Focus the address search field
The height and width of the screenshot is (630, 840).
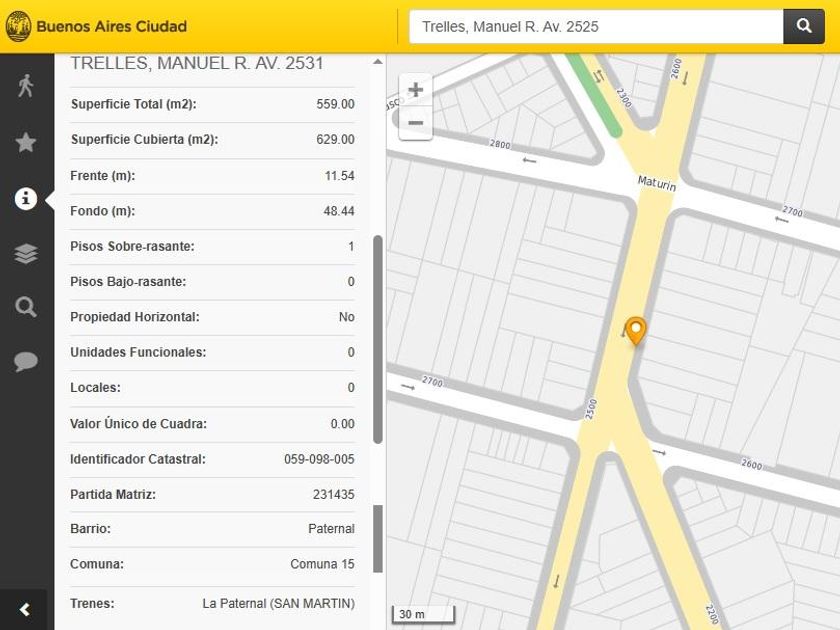pyautogui.click(x=596, y=26)
